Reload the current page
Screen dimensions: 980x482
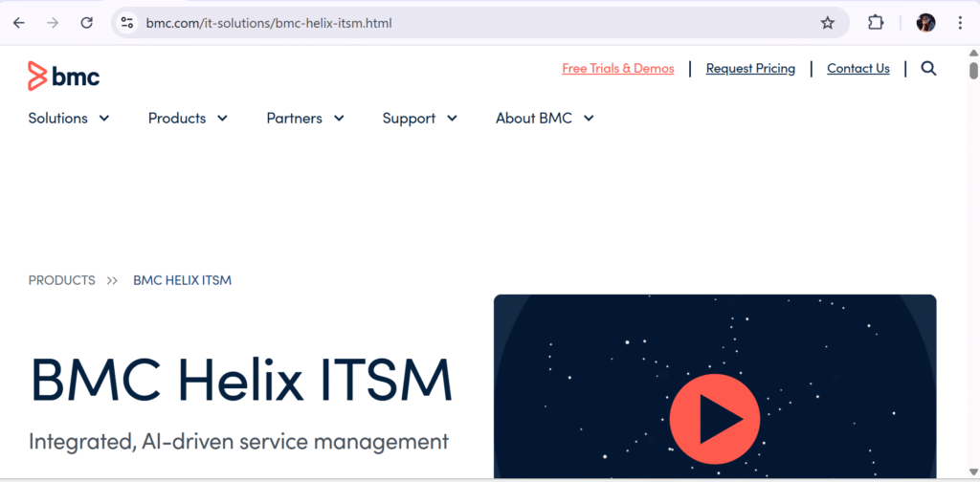[x=87, y=23]
